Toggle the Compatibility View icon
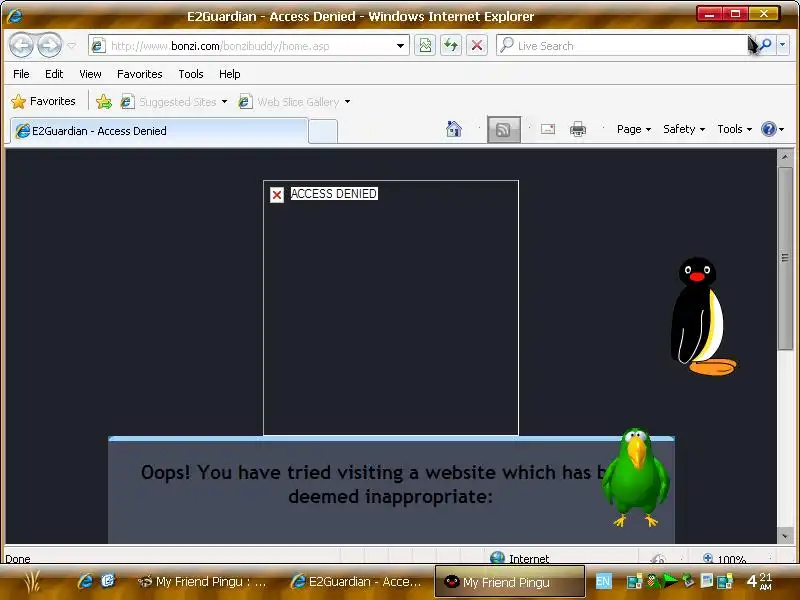The image size is (800, 600). coord(424,45)
